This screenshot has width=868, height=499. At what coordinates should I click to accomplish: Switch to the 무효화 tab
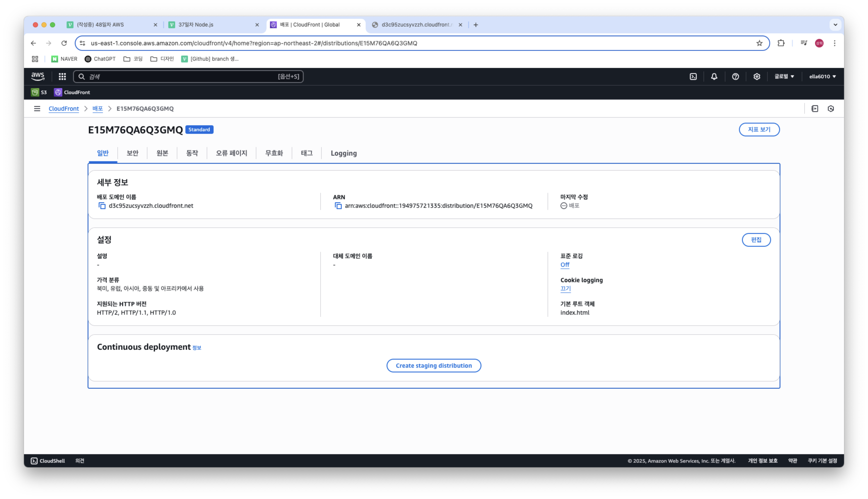[274, 153]
